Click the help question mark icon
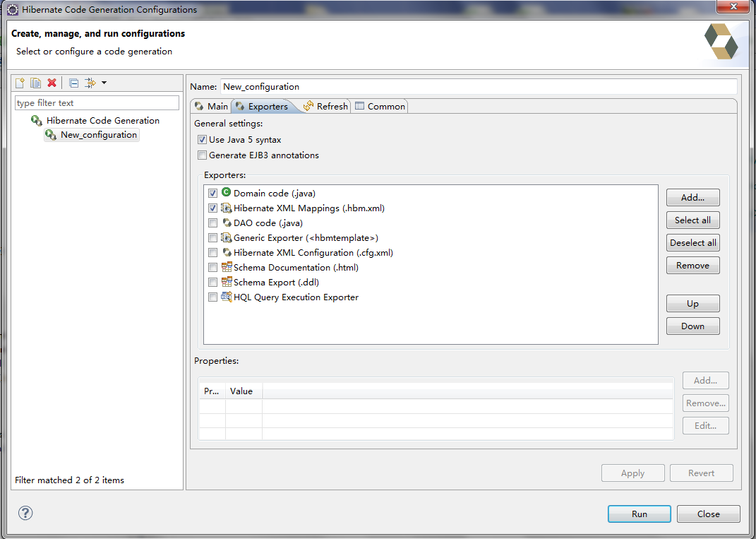This screenshot has width=756, height=539. coord(25,514)
